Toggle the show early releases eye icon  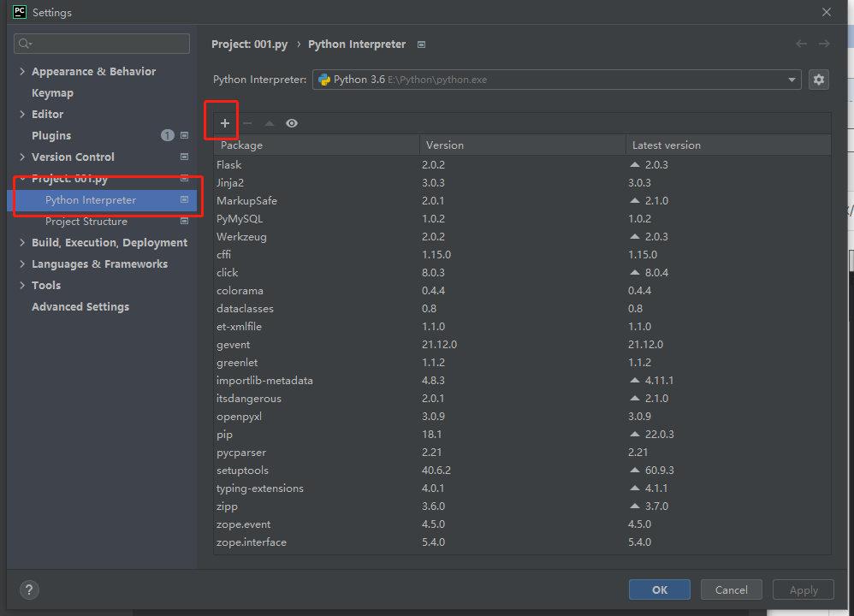click(292, 123)
